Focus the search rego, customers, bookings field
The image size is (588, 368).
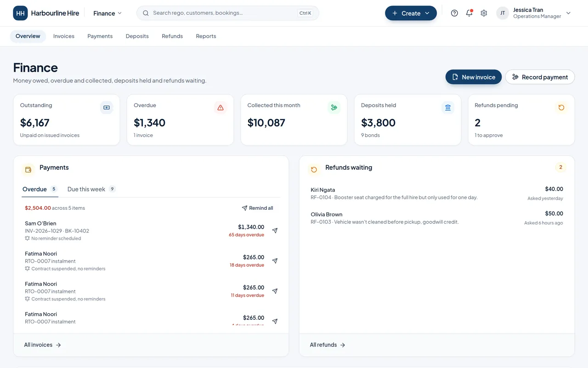coord(228,13)
